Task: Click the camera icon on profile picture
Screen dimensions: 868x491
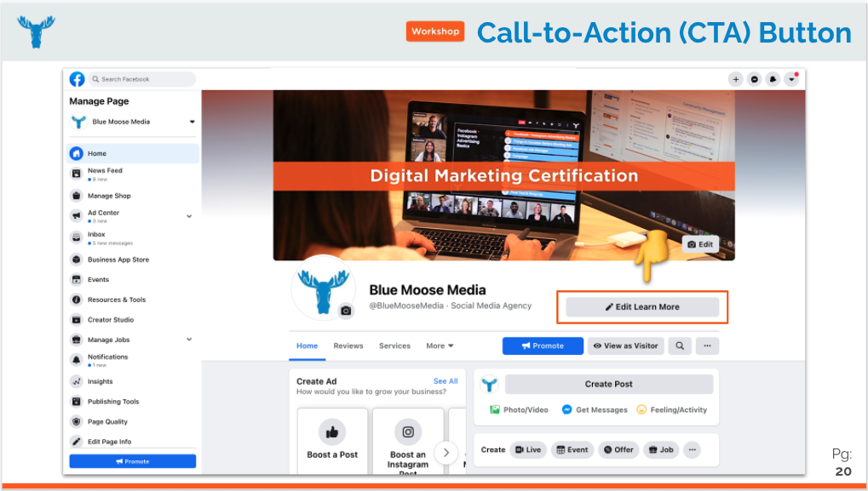Action: pos(346,311)
